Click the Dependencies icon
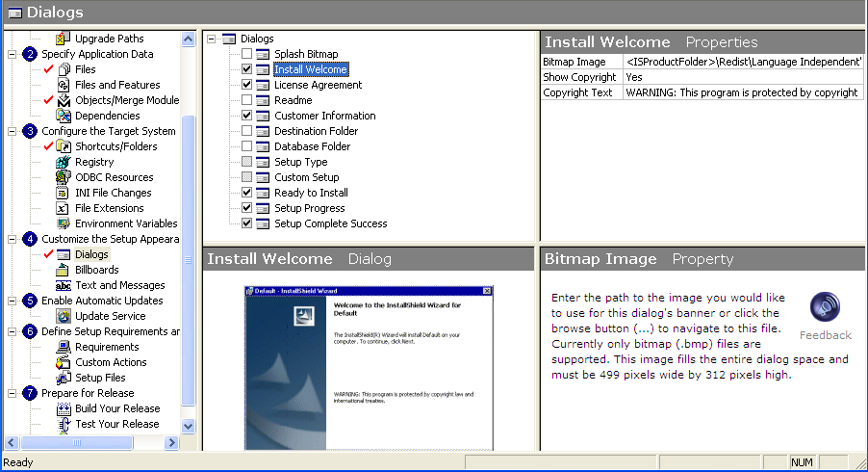 click(x=64, y=116)
